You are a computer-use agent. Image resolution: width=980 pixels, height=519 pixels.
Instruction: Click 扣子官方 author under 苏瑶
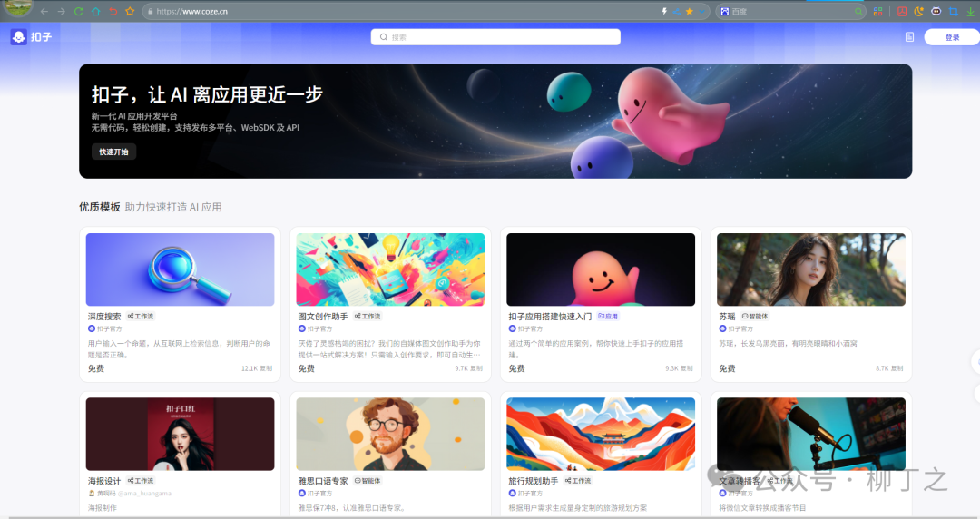click(740, 328)
